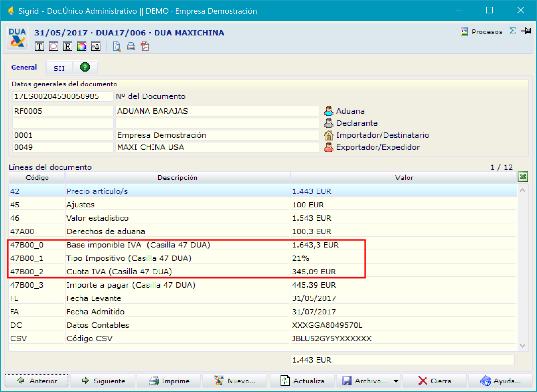The height and width of the screenshot is (392, 537).
Task: Click the RF0005 aduana code field
Action: (63, 111)
